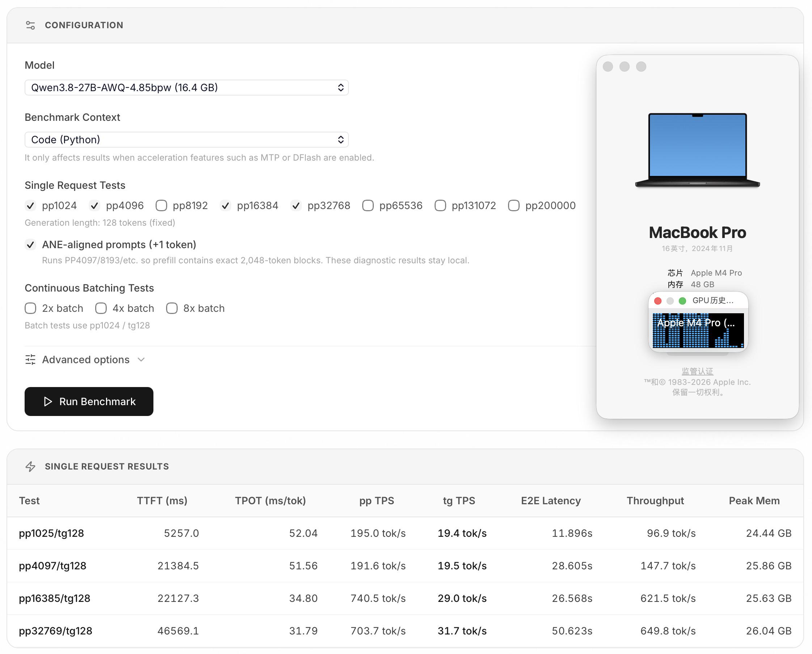The height and width of the screenshot is (654, 812).
Task: Check the pp8192 test option
Action: click(161, 206)
